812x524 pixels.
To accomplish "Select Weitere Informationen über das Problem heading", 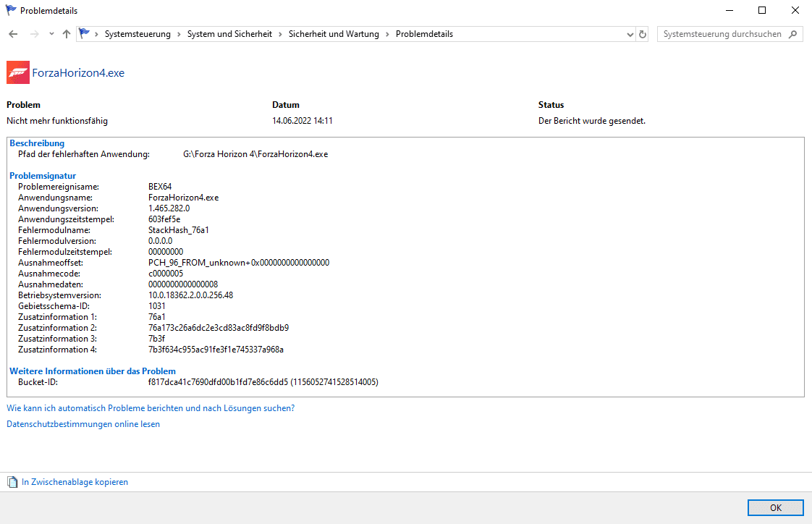I will [x=93, y=371].
